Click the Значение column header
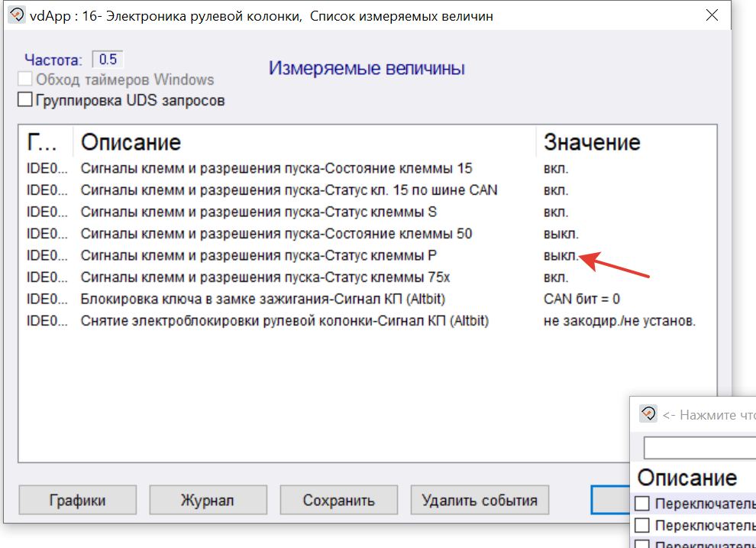 pyautogui.click(x=626, y=142)
